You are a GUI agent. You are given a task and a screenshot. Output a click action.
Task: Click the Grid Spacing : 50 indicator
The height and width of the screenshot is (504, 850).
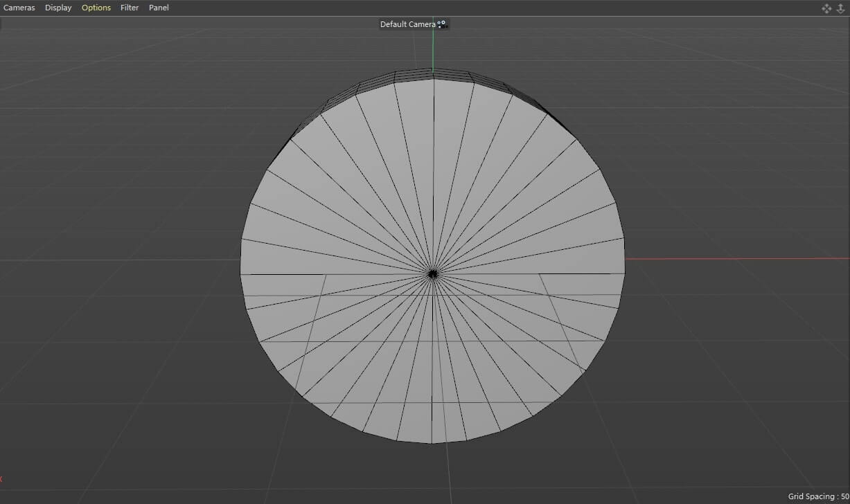(818, 496)
